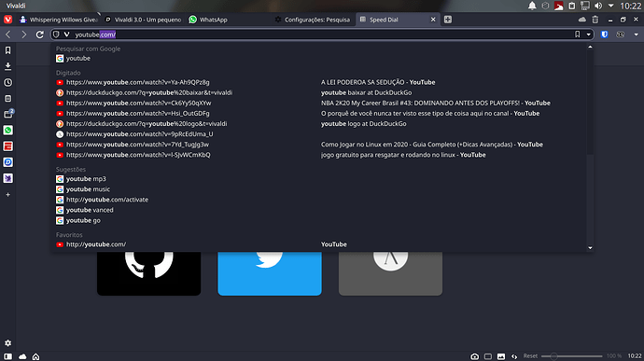Viewport: 644px width, 361px height.
Task: Open the Vivaldi menu button
Action: [7, 20]
